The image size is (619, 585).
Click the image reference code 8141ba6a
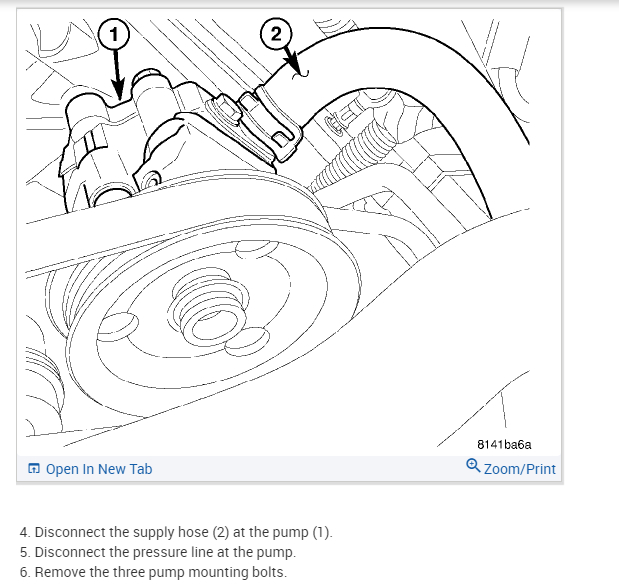coord(504,444)
